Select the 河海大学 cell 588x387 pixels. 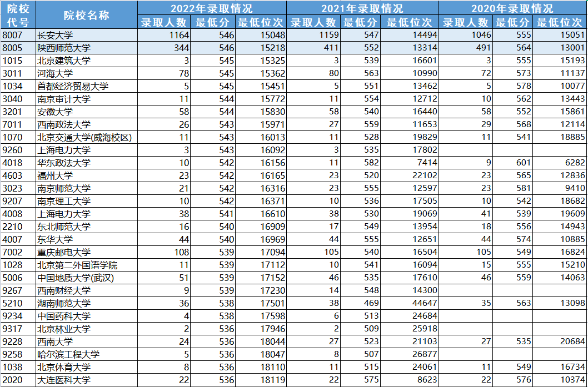87,74
